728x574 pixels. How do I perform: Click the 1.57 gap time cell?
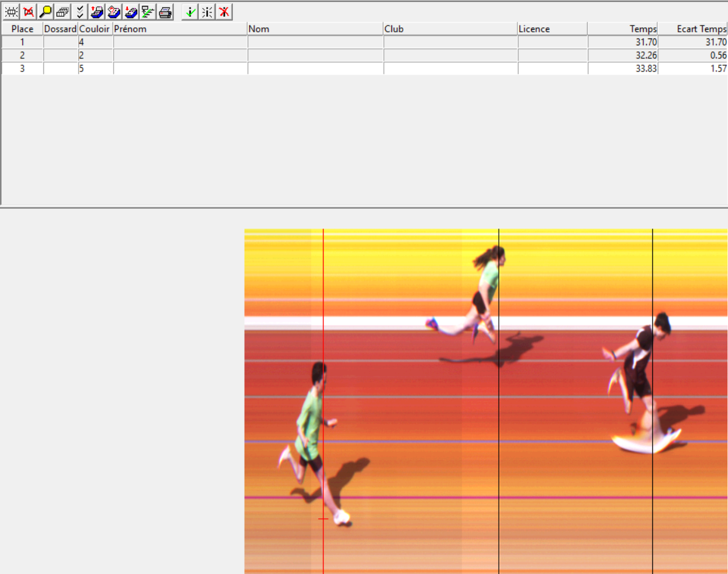pos(693,69)
